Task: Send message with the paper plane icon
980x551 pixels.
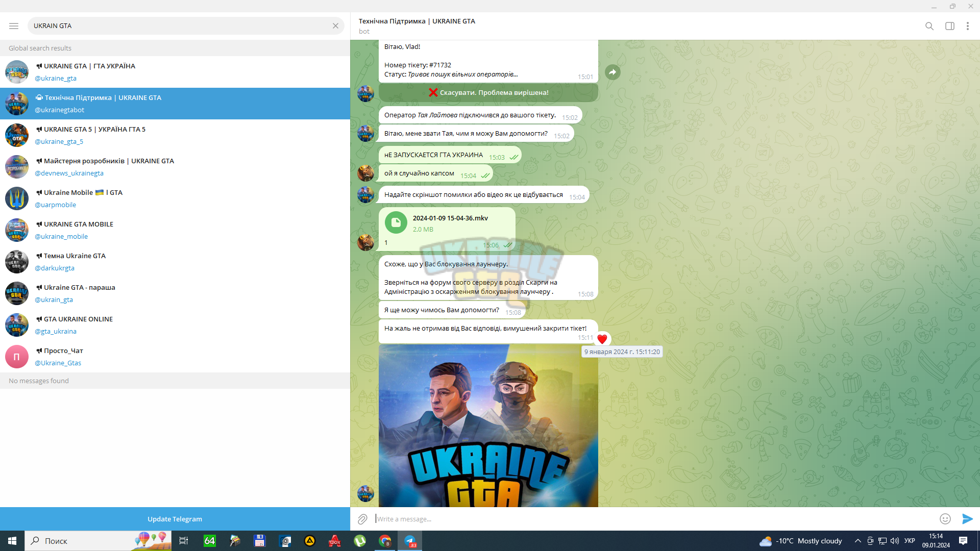Action: pyautogui.click(x=967, y=519)
